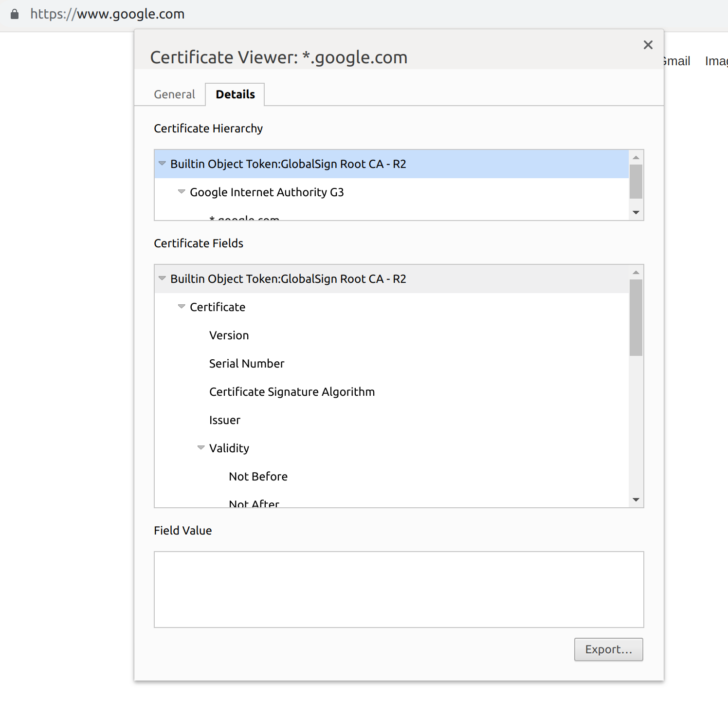
Task: Select the Details tab
Action: 235,94
